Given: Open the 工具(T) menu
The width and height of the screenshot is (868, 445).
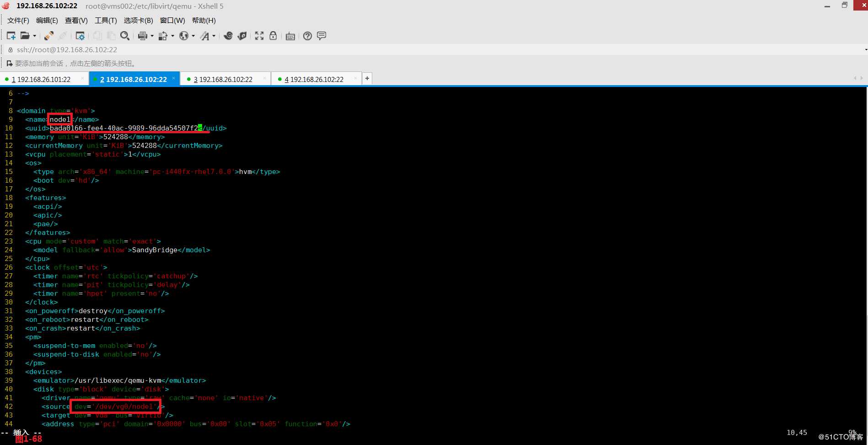Looking at the screenshot, I should click(106, 21).
